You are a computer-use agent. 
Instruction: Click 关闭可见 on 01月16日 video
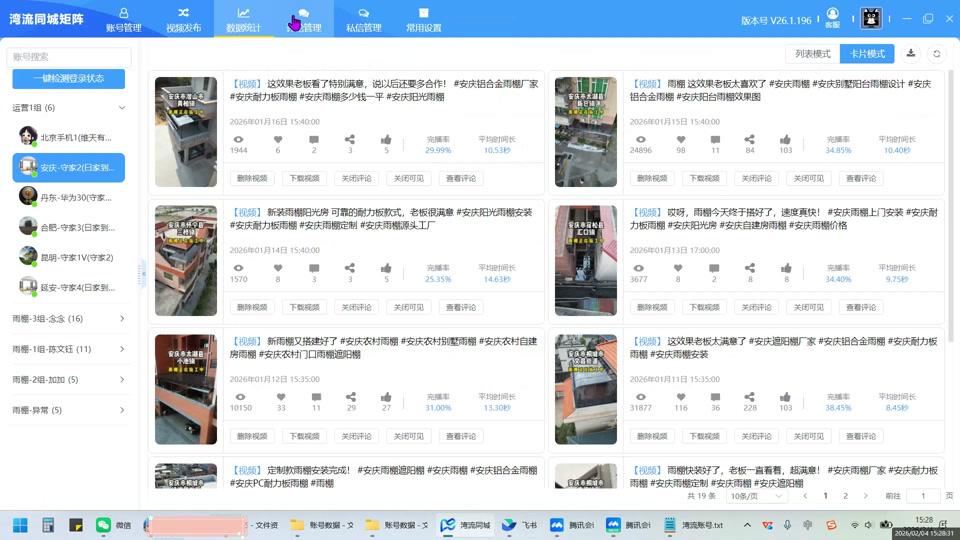point(408,178)
